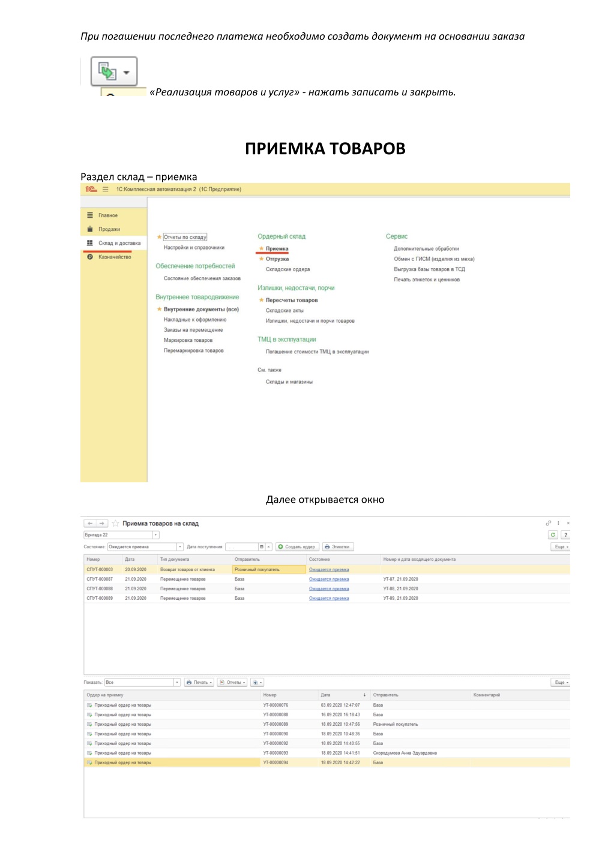Expand the Отчеты dropdown button

point(232,683)
